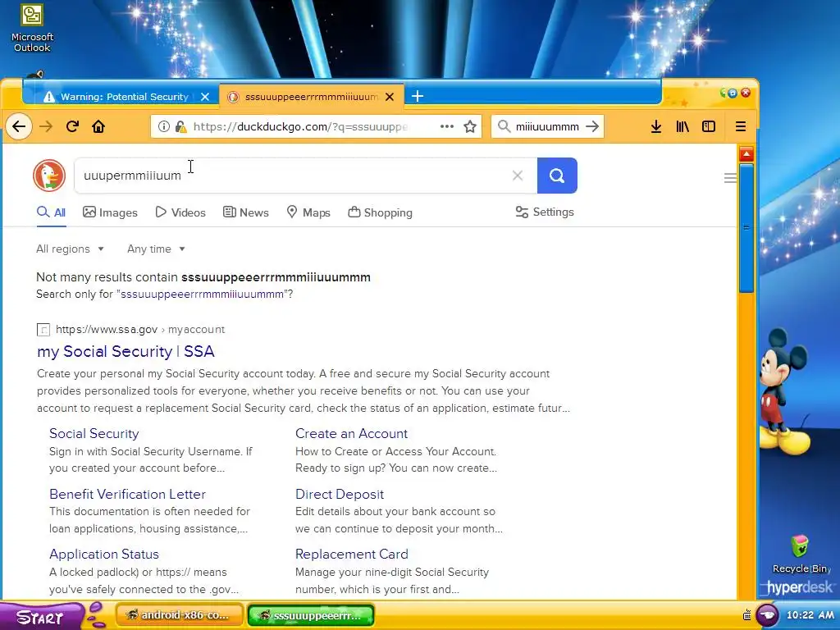This screenshot has width=840, height=630.
Task: Open the Recycle Bin on desktop
Action: [799, 554]
